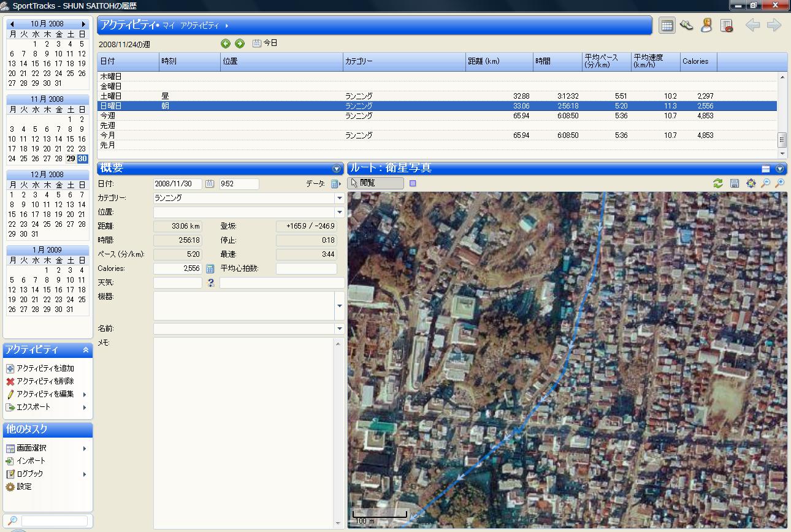Viewport: 791px width, 532px height.
Task: Toggle the route map split layout icon
Action: tap(766, 169)
